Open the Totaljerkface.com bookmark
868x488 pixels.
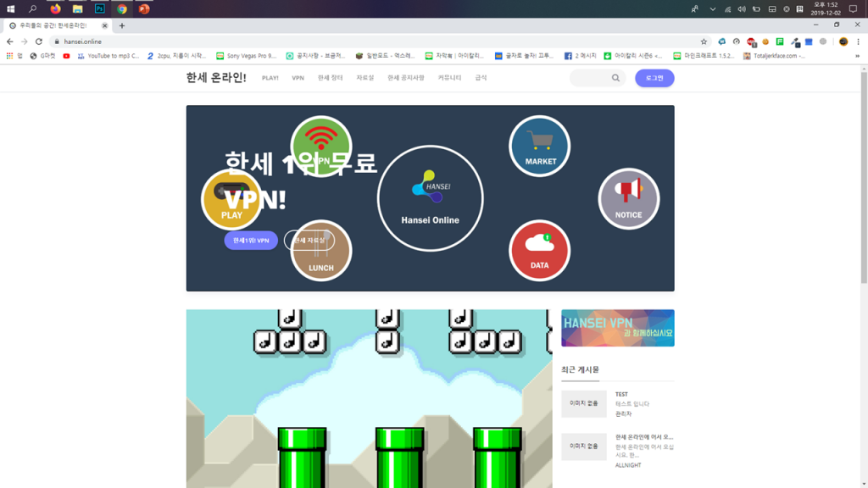[x=774, y=56]
